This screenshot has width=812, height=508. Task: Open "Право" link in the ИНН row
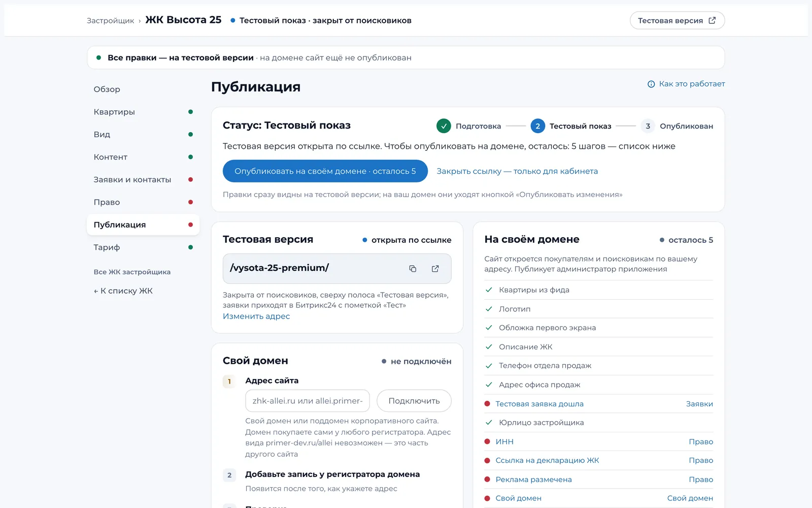[701, 441]
